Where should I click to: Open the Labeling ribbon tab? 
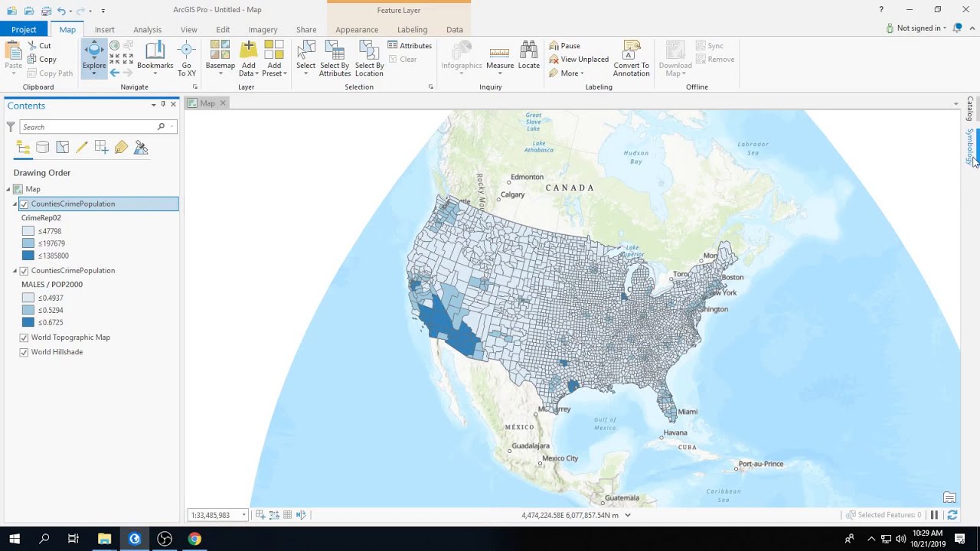pos(412,29)
